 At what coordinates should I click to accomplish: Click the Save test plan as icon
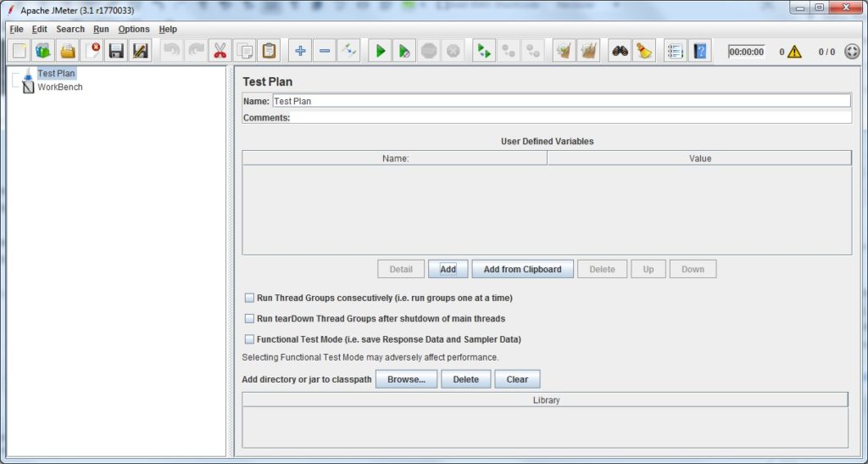tap(141, 52)
